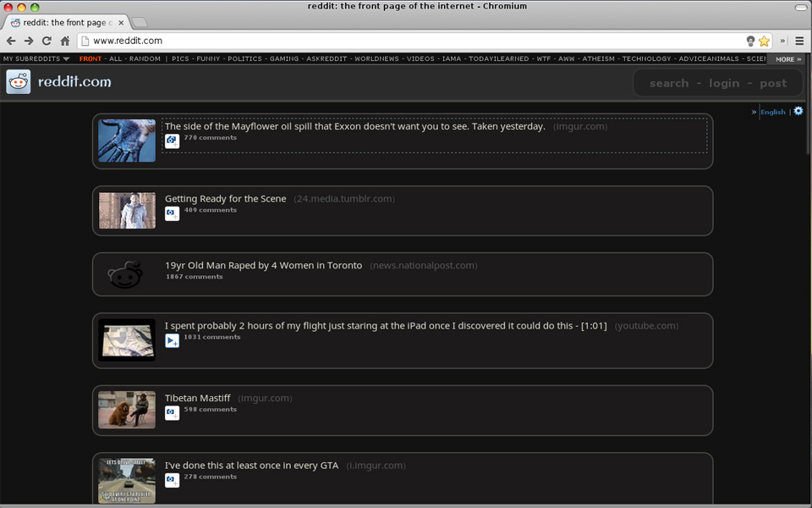
Task: Click the login link in header
Action: click(x=724, y=84)
